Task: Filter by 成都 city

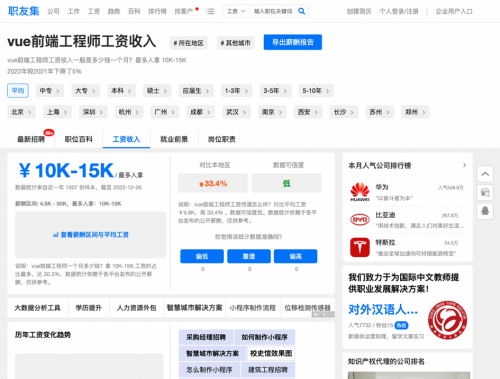Action: point(200,112)
